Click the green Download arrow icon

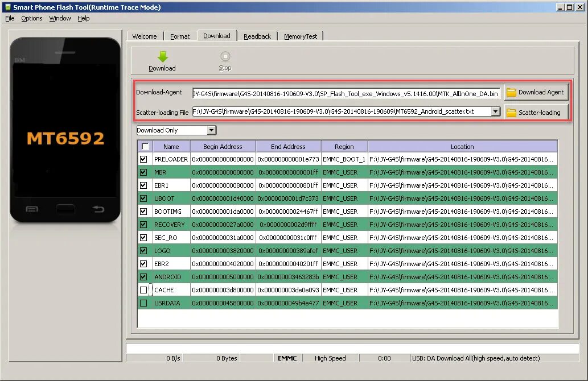pos(162,56)
